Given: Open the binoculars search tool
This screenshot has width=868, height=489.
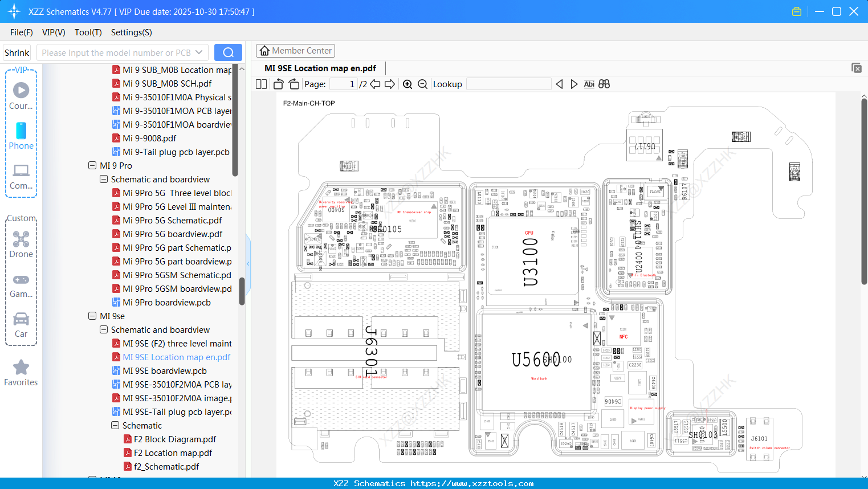Looking at the screenshot, I should tap(604, 84).
